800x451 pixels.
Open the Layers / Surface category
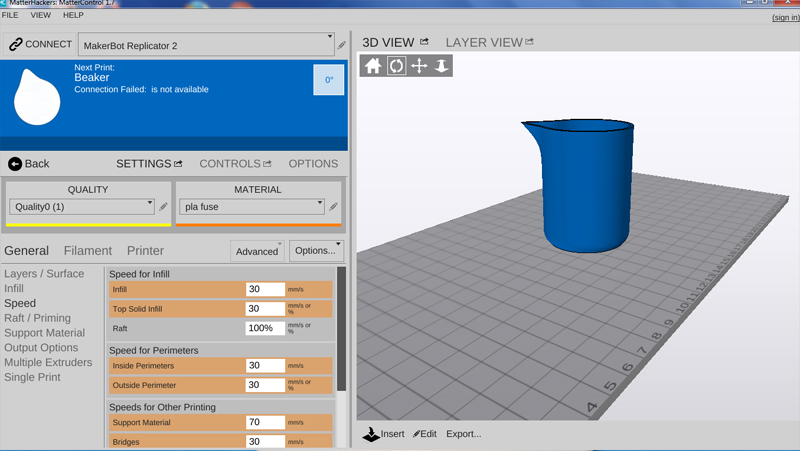pos(44,273)
